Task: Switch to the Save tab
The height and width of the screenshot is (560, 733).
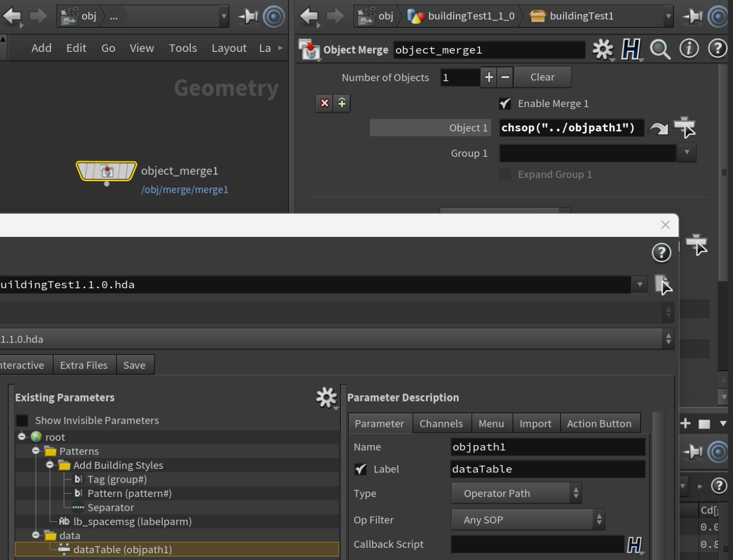Action: pyautogui.click(x=135, y=365)
